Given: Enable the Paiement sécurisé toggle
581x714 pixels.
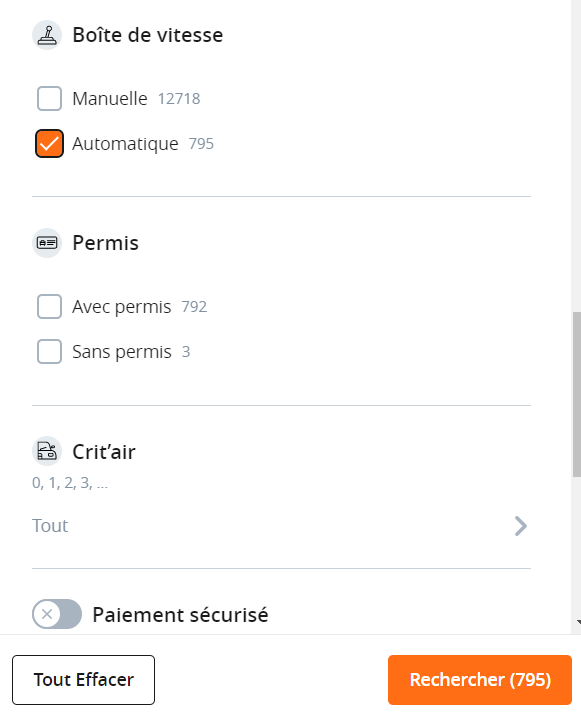Looking at the screenshot, I should [57, 614].
